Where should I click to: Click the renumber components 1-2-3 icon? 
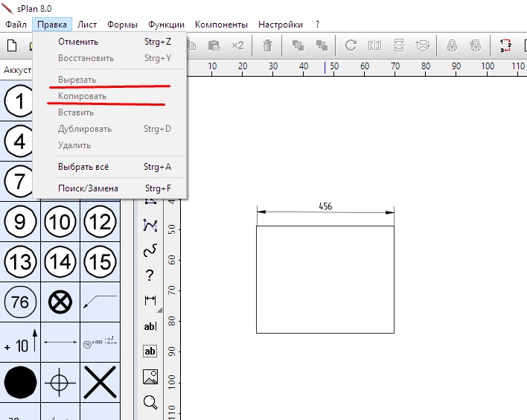click(x=505, y=45)
